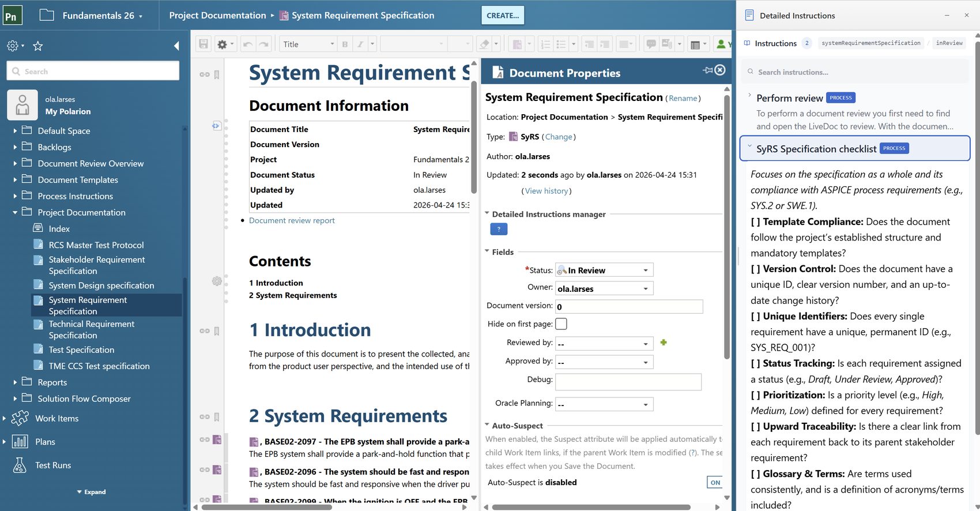Click the green plus next to Reviewed by
980x511 pixels.
coord(664,343)
